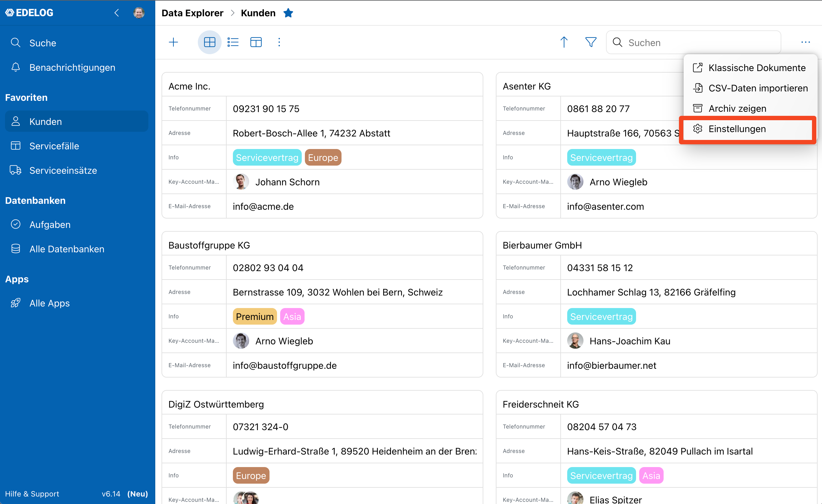This screenshot has height=504, width=822.
Task: Switch to list view icon
Action: [x=233, y=42]
